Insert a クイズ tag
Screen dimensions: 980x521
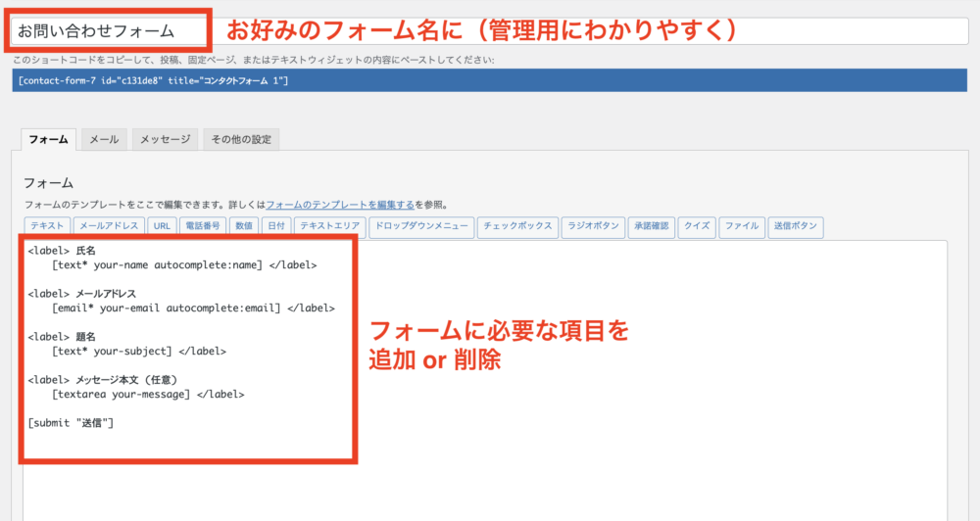coord(697,226)
